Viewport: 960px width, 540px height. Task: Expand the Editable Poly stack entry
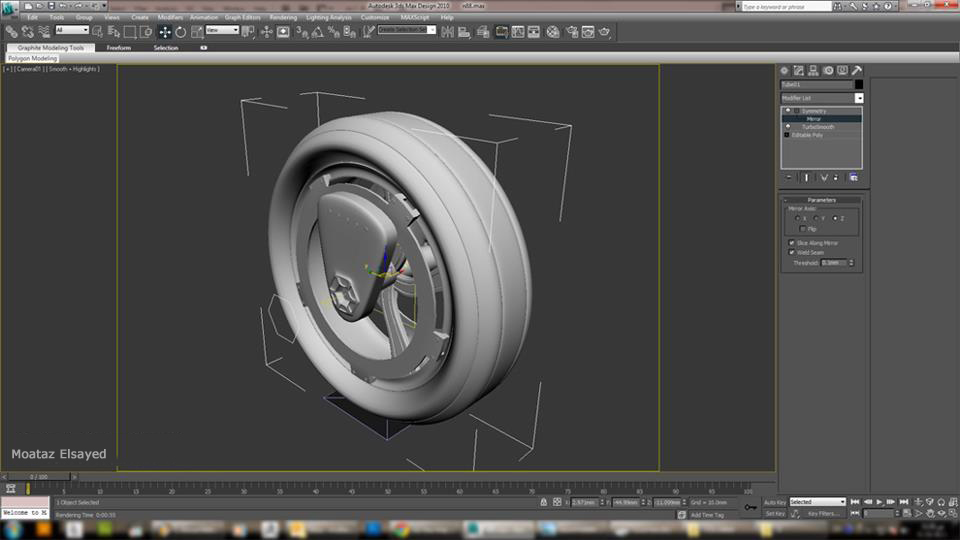point(787,135)
